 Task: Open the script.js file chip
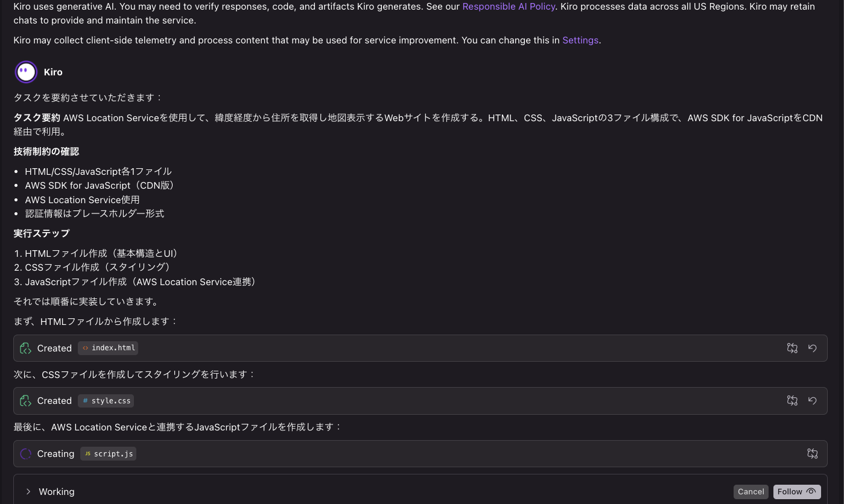109,453
